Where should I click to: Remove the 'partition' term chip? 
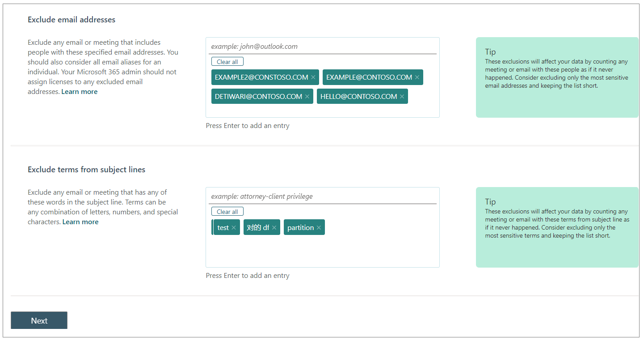coord(319,228)
